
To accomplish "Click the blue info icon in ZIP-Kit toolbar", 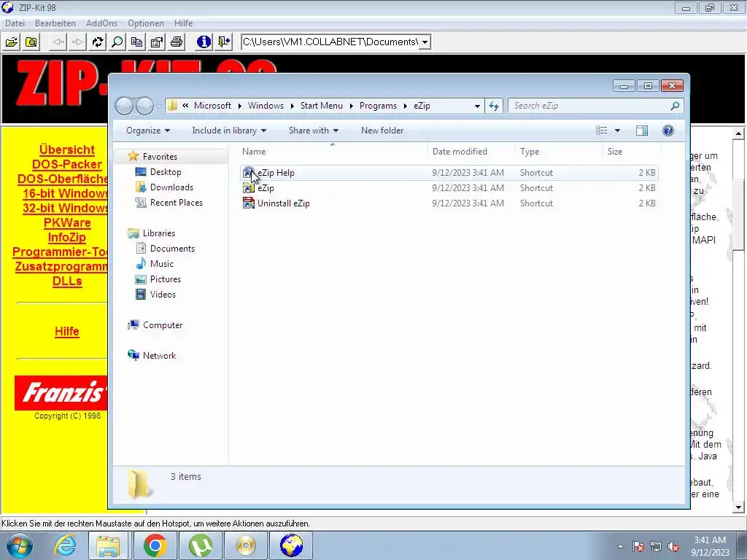I will coord(204,42).
